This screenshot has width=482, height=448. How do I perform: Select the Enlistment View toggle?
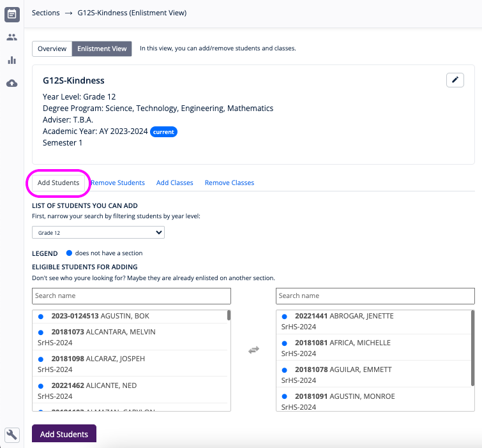102,49
